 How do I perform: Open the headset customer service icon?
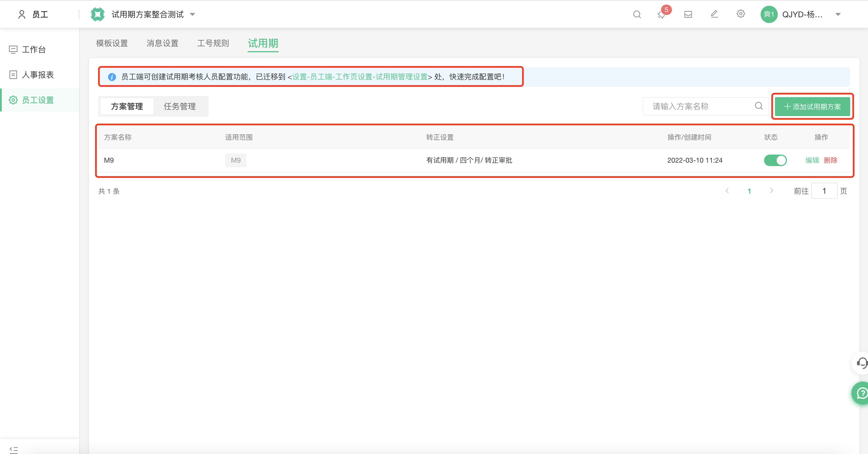click(x=861, y=363)
